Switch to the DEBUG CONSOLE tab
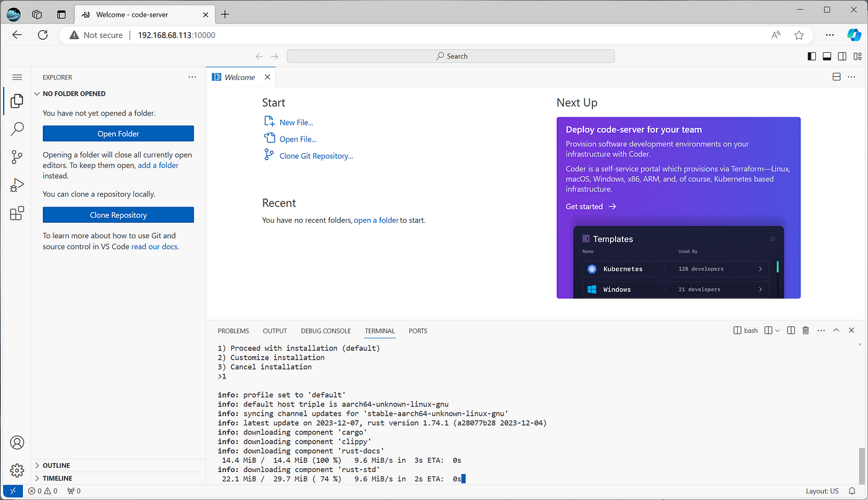 click(x=326, y=331)
